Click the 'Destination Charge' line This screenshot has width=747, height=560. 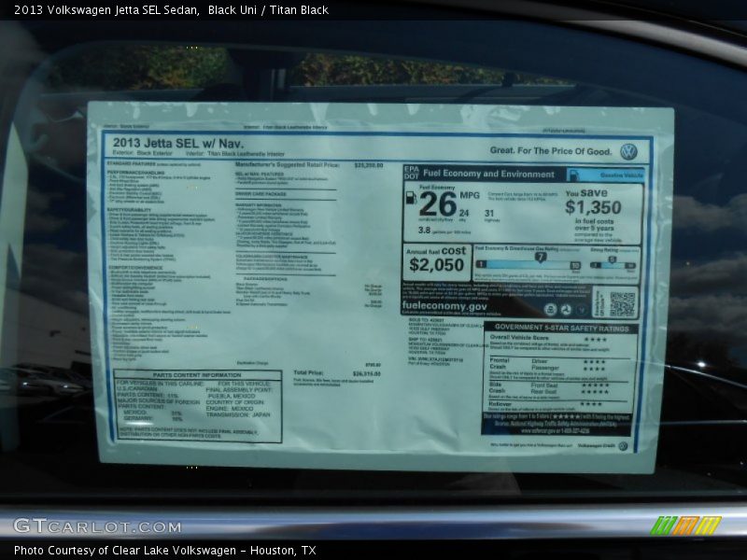pos(252,363)
